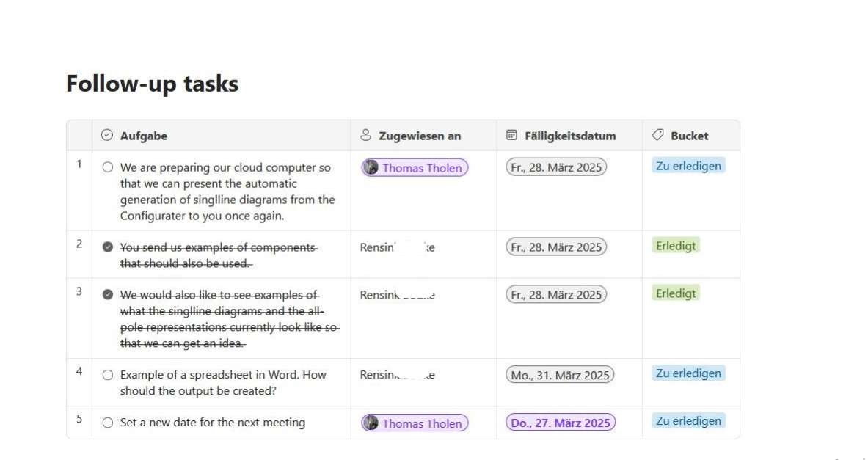Click the checkmark icon in Aufgabe header
868x460 pixels.
tap(107, 135)
